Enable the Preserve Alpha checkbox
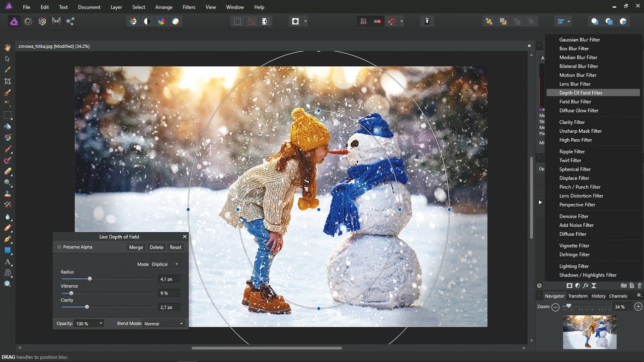The image size is (644, 362). [x=59, y=247]
